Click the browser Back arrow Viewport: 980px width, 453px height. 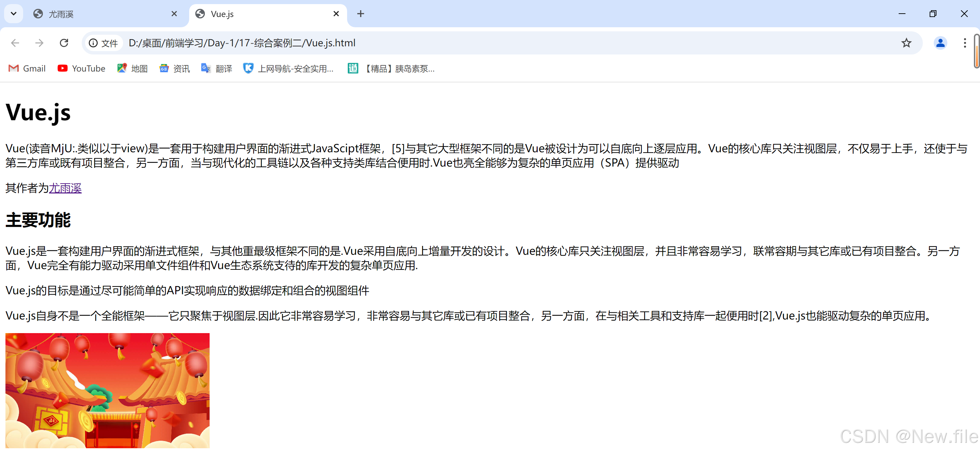[x=15, y=43]
